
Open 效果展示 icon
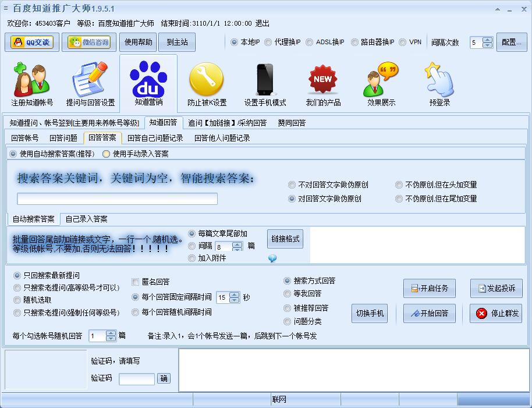pos(381,80)
